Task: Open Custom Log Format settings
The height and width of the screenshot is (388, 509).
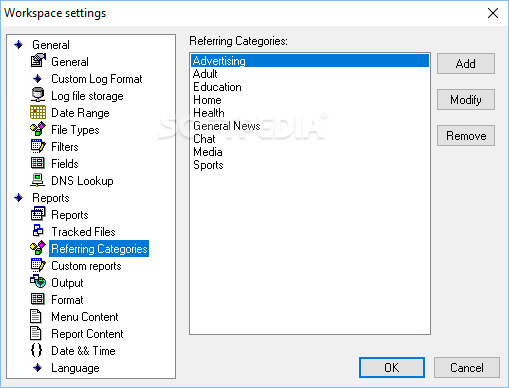Action: pos(97,79)
